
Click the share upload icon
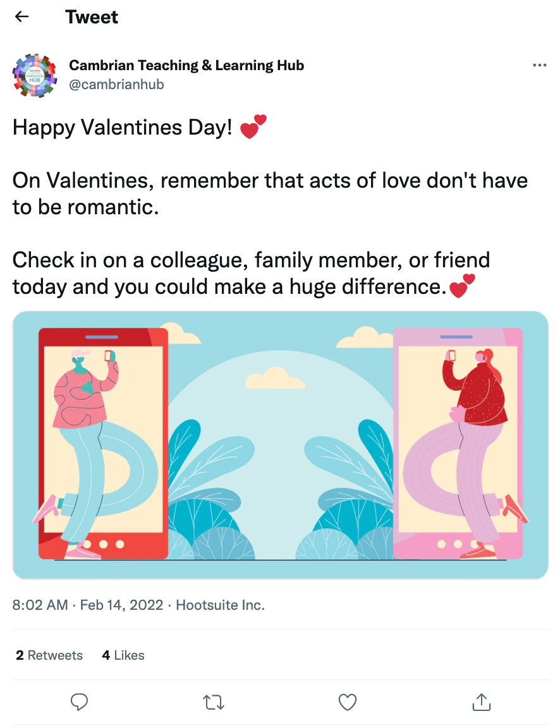pyautogui.click(x=482, y=701)
